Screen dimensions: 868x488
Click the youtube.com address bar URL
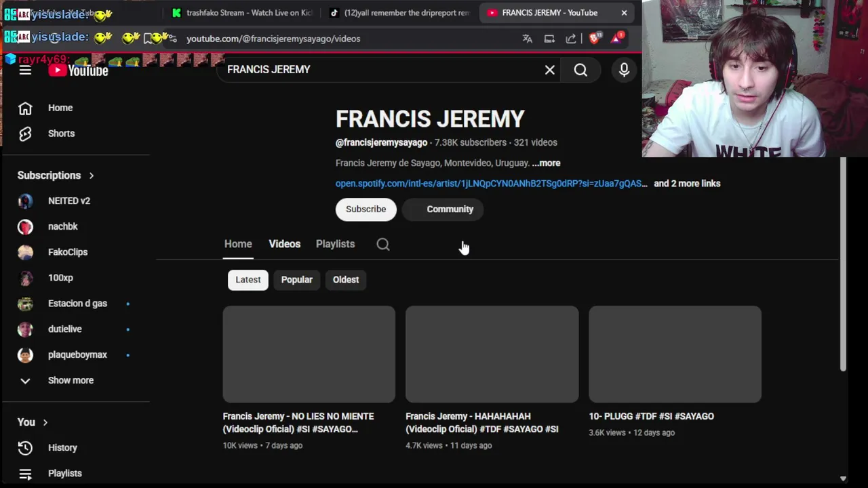click(273, 39)
